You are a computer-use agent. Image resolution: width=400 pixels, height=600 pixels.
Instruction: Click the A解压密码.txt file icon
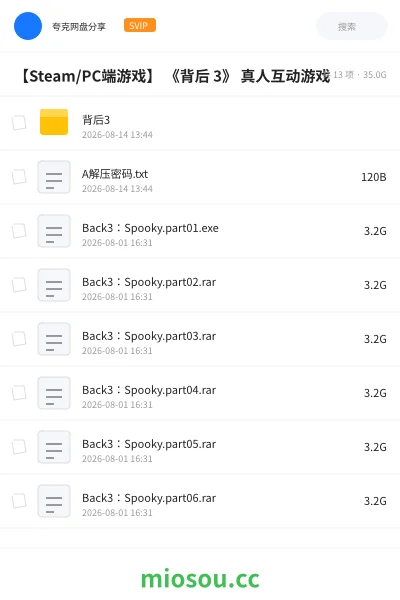[x=54, y=177]
